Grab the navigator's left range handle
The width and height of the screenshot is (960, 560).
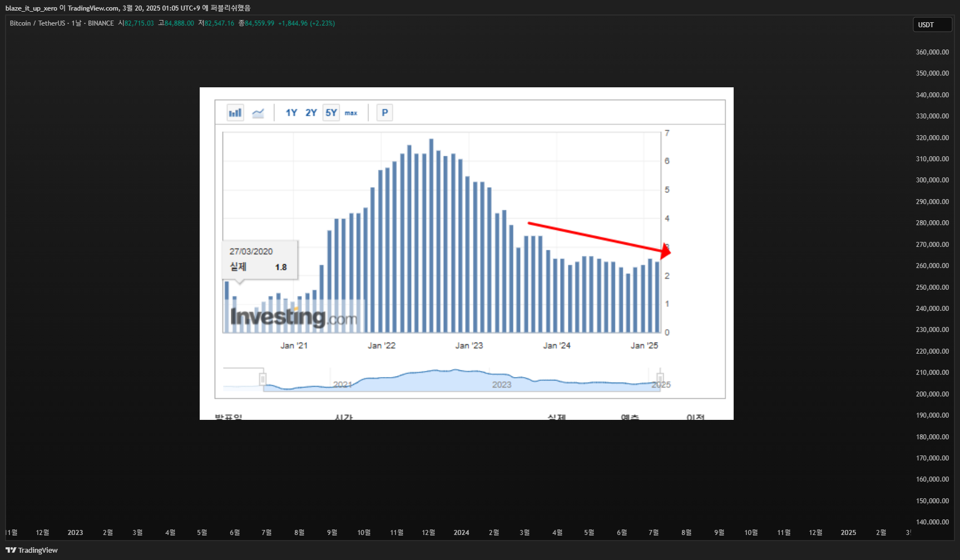point(263,379)
